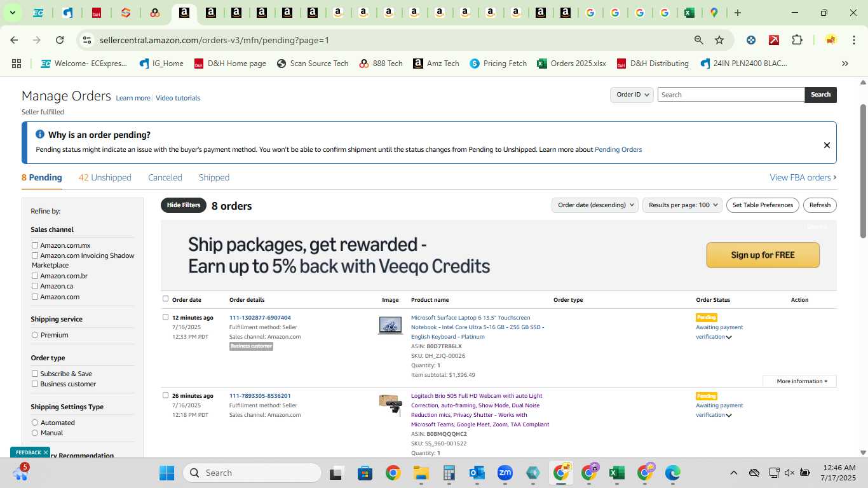868x488 pixels.
Task: Click the page vertical scrollbar
Action: [863, 172]
